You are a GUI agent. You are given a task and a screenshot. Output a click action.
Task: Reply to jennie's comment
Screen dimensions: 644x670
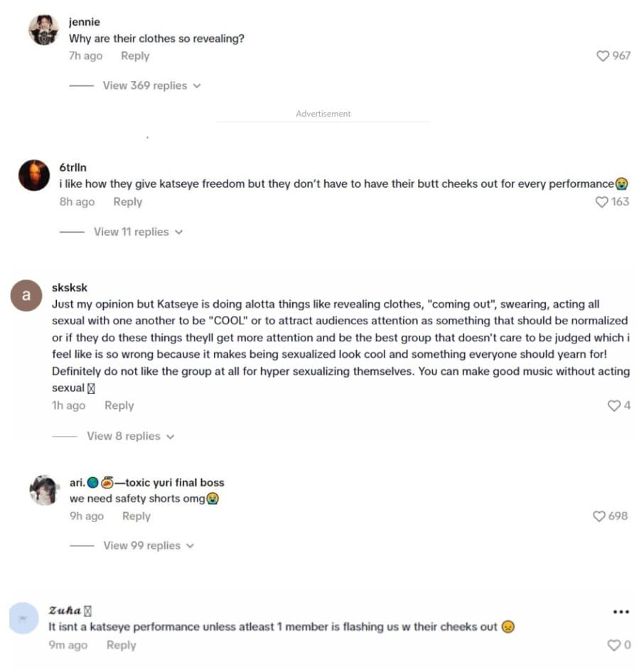click(x=135, y=55)
